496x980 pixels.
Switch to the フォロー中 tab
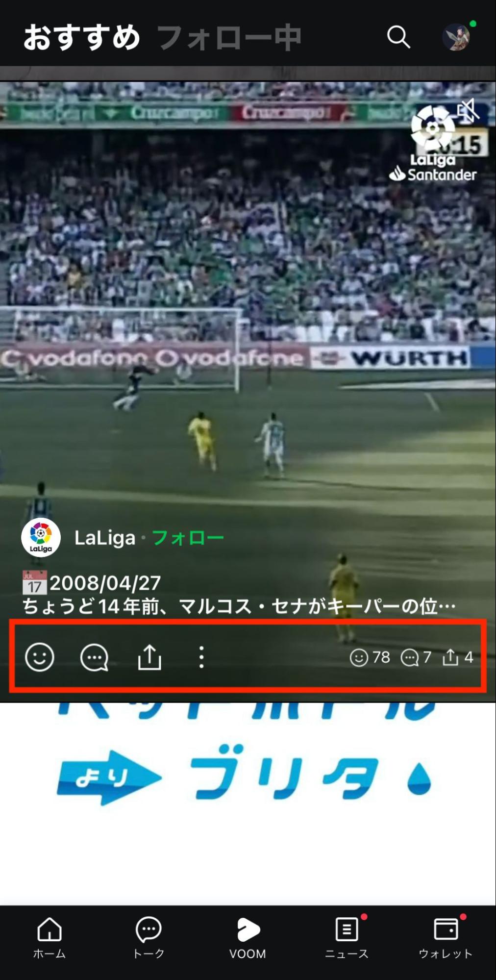pyautogui.click(x=229, y=38)
